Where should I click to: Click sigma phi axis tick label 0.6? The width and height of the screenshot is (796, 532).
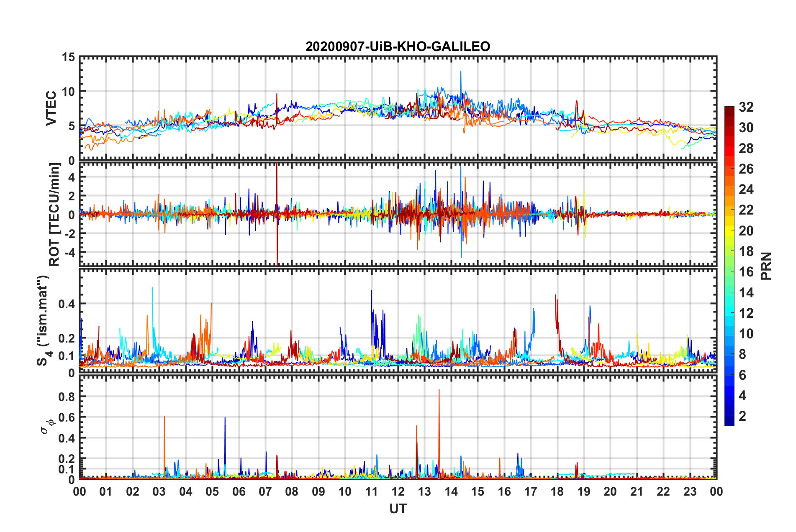(67, 417)
